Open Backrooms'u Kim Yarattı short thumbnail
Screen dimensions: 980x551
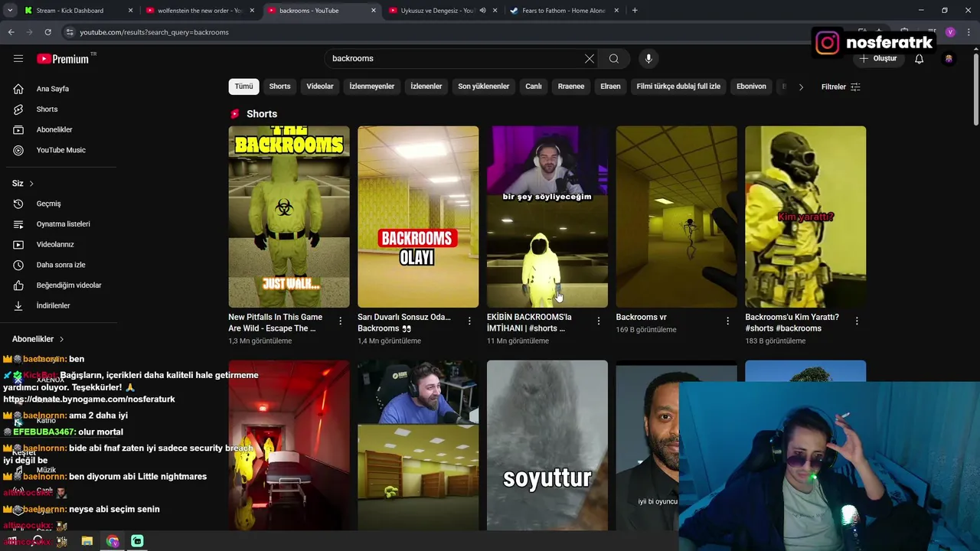click(805, 217)
